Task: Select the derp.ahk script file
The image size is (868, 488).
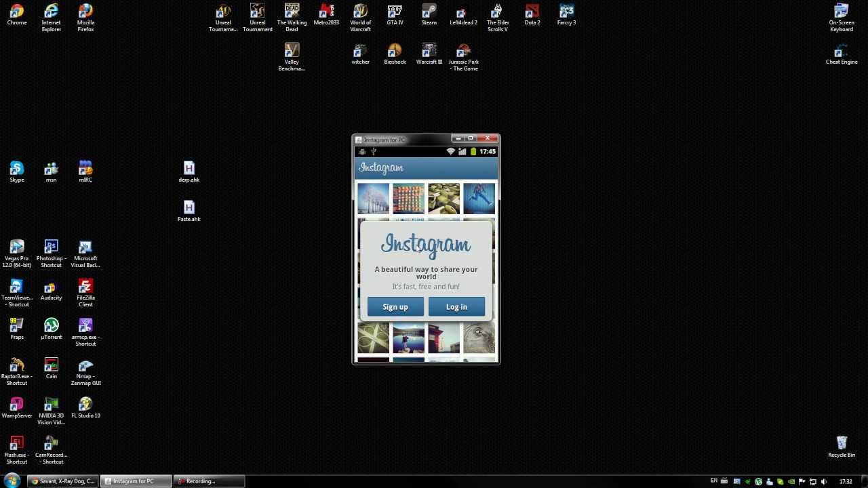Action: (x=189, y=172)
